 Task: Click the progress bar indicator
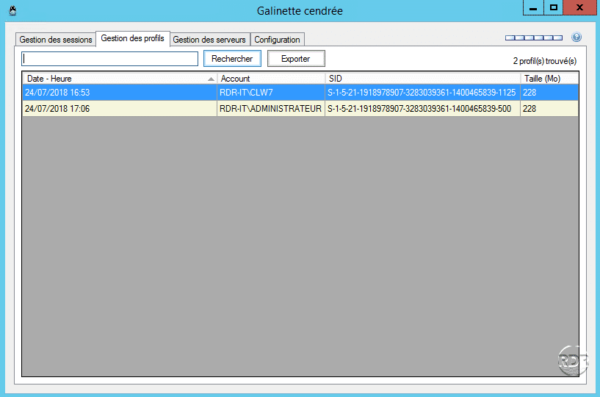point(534,38)
